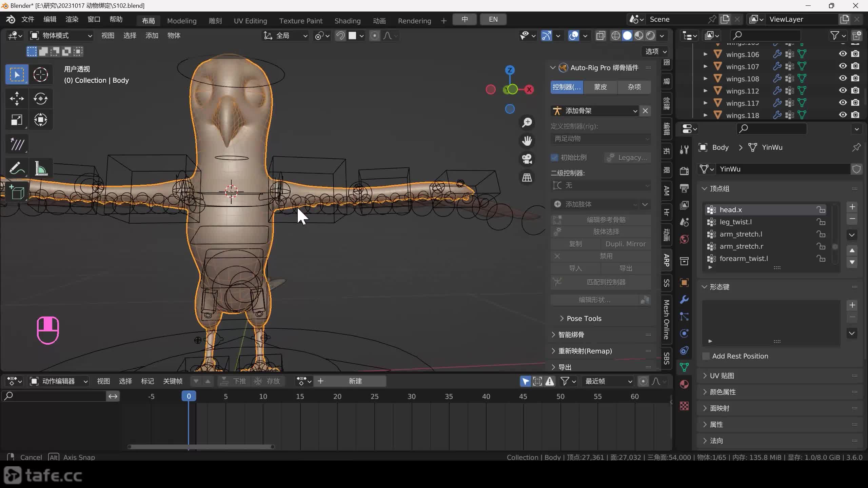Click the Dupli. Mirror button
This screenshot has height=488, width=868.
[x=626, y=244]
